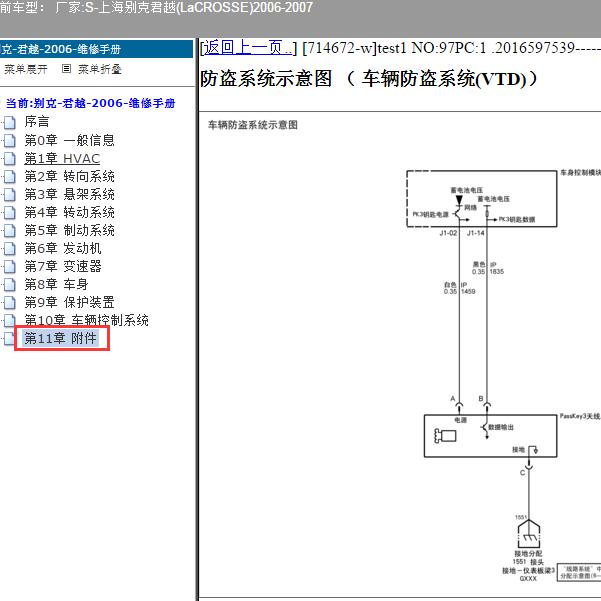Click the blue 维修手册 panel header
Image resolution: width=601 pixels, height=601 pixels.
pos(96,49)
